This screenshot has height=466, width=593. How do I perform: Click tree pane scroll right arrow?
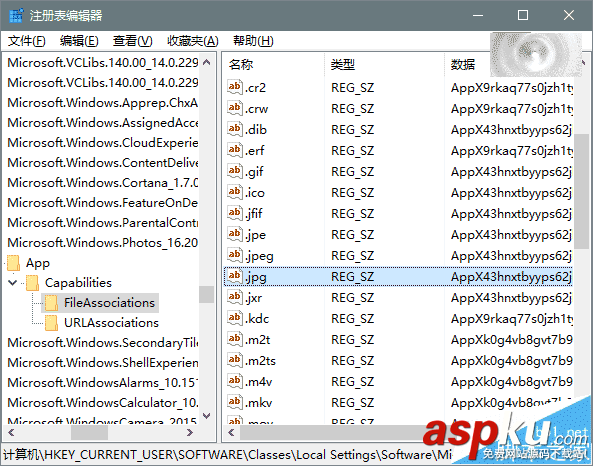(x=190, y=432)
